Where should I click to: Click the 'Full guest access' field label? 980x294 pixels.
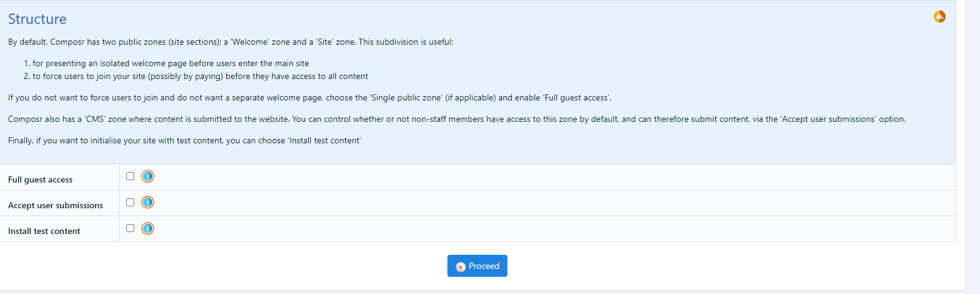(x=40, y=179)
